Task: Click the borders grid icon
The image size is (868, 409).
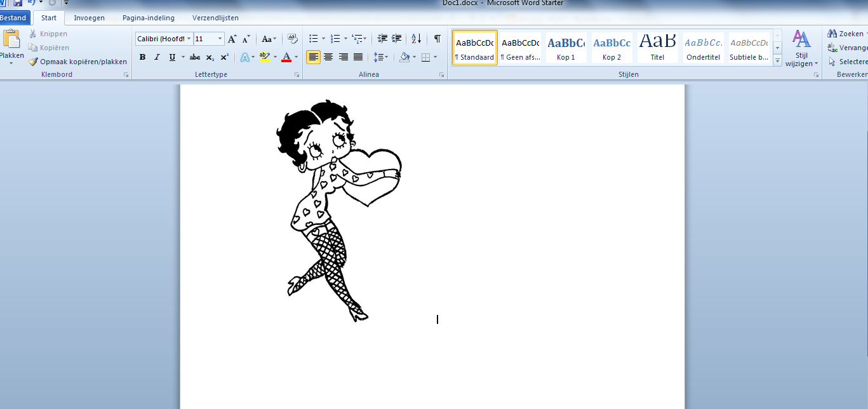Action: tap(425, 57)
